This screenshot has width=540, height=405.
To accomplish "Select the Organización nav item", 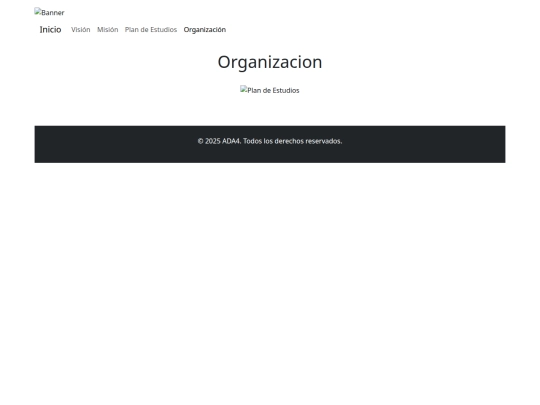I will pyautogui.click(x=205, y=30).
